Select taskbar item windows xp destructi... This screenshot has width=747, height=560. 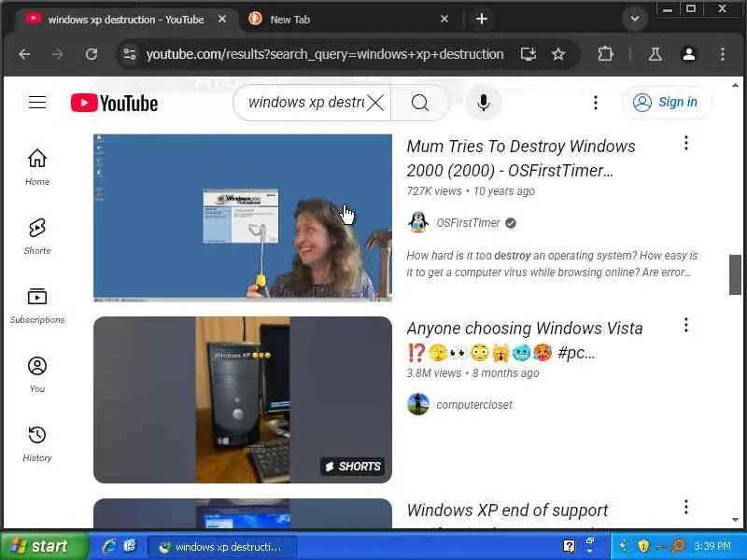(221, 547)
